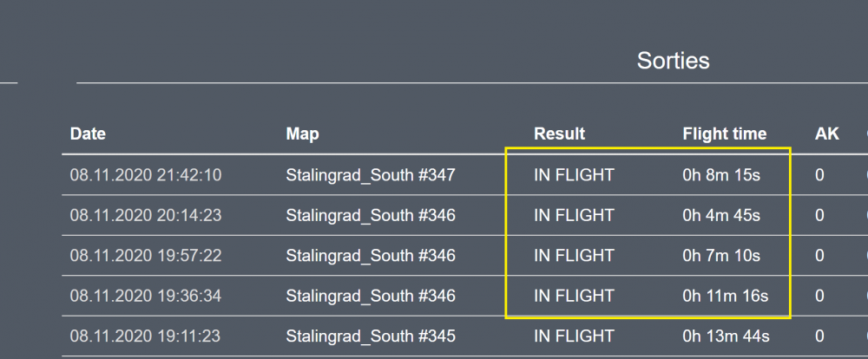Select the Stalingrad_South #347 map entry
Viewport: 868px width, 359px height.
click(x=371, y=175)
